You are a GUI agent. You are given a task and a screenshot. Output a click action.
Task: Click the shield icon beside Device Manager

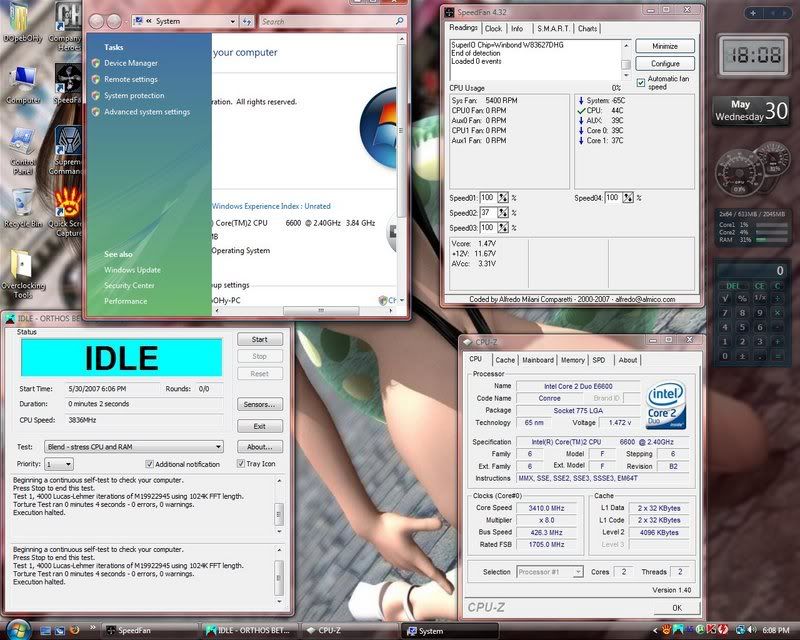95,63
